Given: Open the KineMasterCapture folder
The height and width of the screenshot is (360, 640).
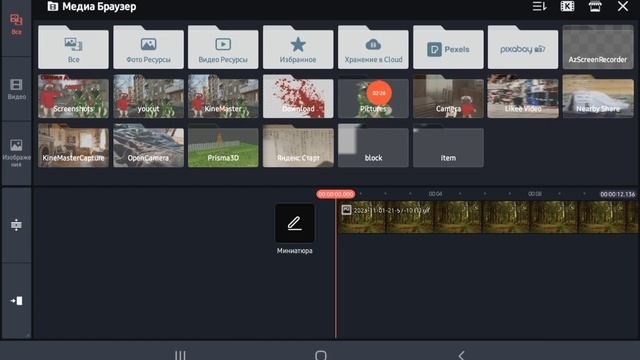Looking at the screenshot, I should 73,146.
